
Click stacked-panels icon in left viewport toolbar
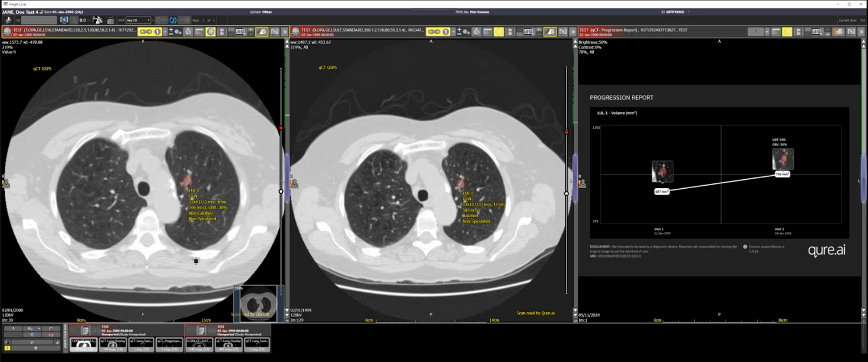coord(222,31)
